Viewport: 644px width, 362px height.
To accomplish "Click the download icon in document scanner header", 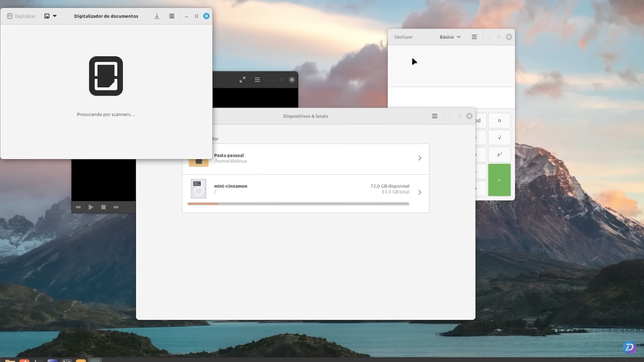I will coord(157,16).
